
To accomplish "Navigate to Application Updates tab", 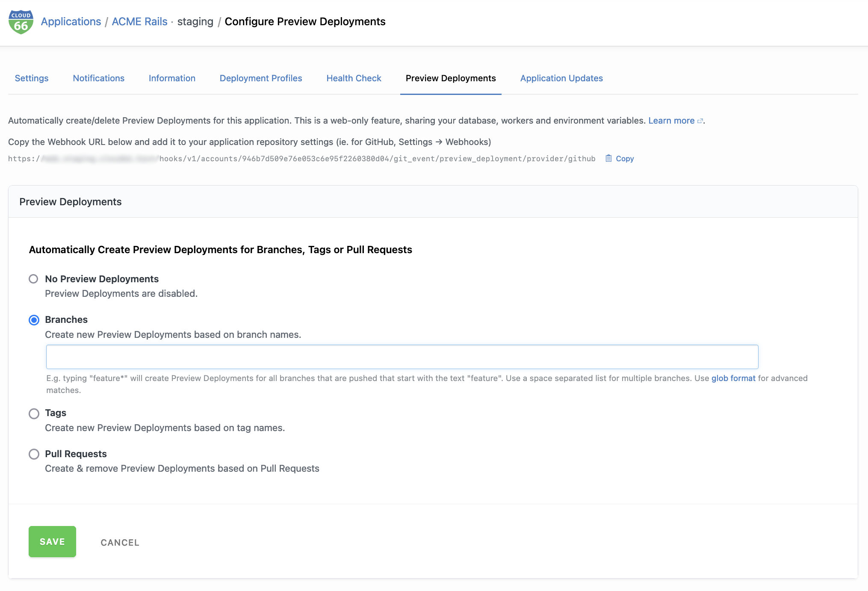I will tap(561, 78).
